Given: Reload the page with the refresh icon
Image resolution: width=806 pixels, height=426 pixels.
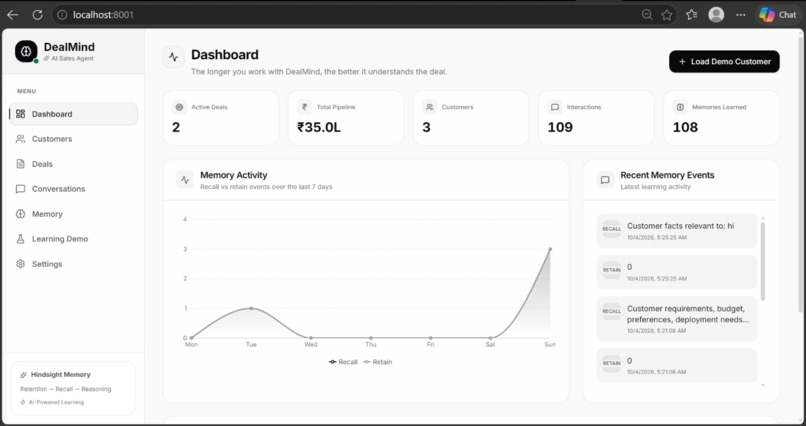Looking at the screenshot, I should tap(38, 15).
